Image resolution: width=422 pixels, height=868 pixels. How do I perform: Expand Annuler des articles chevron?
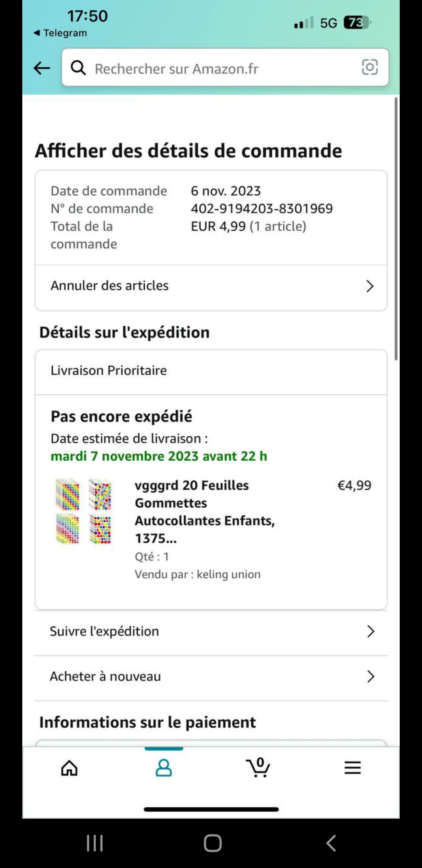click(x=370, y=286)
